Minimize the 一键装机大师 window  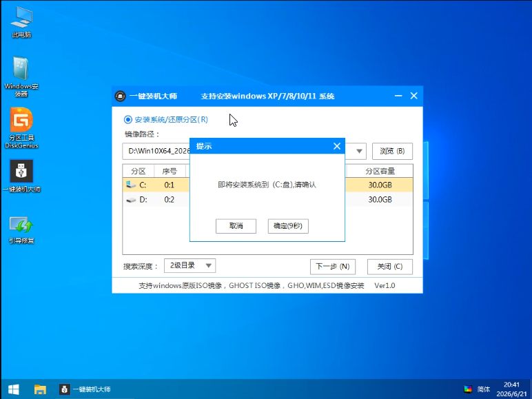click(x=398, y=96)
